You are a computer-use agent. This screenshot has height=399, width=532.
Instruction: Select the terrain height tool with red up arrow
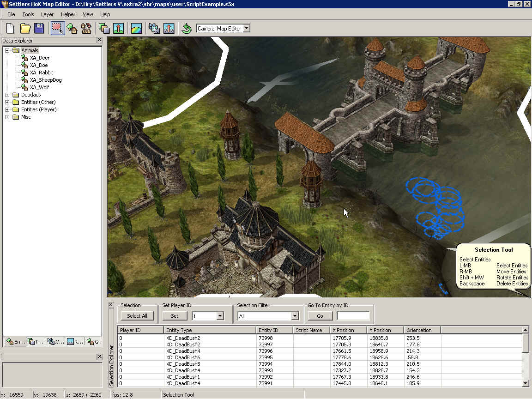118,29
